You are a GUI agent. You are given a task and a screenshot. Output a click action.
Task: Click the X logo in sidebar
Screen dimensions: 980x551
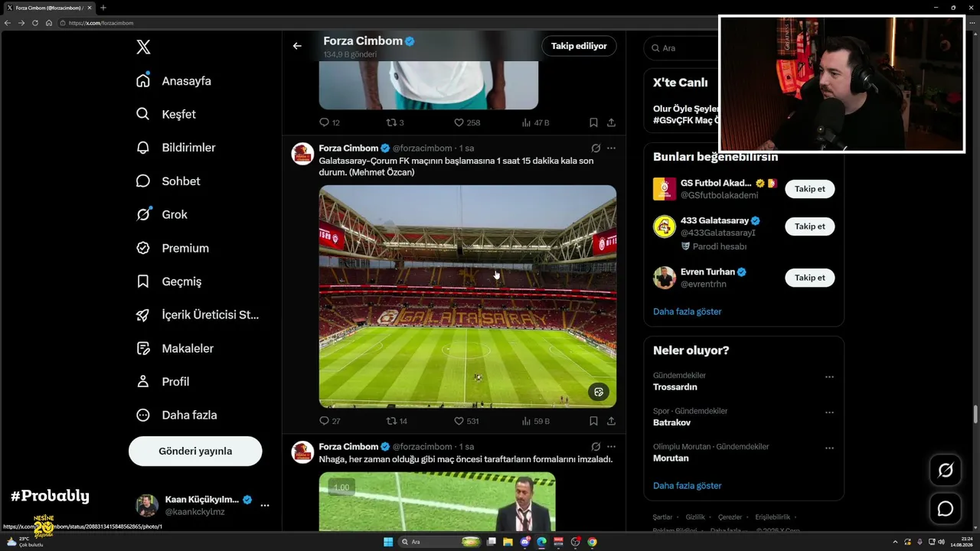(x=143, y=47)
